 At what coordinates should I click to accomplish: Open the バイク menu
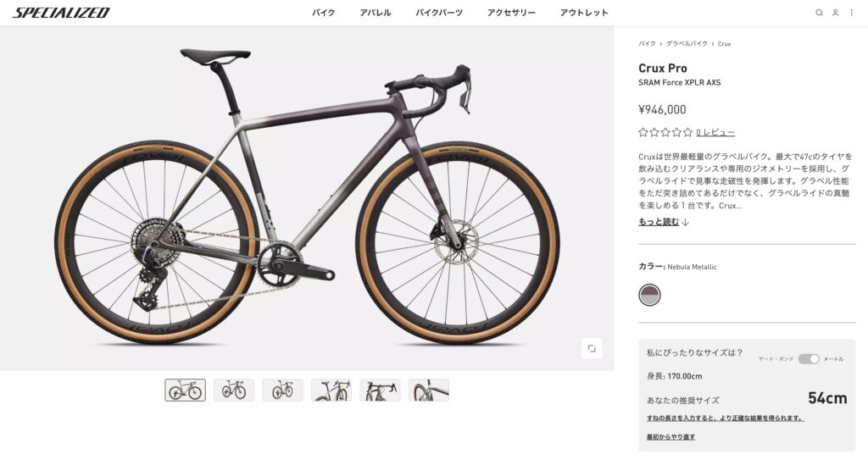323,13
